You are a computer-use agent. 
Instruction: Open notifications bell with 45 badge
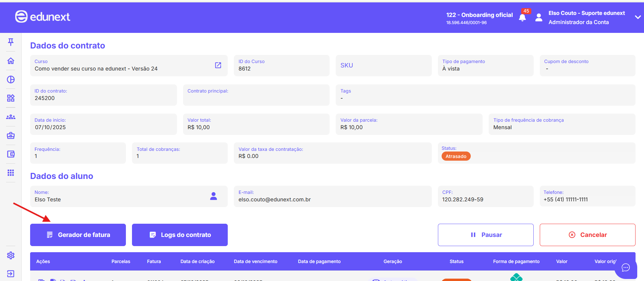tap(522, 18)
